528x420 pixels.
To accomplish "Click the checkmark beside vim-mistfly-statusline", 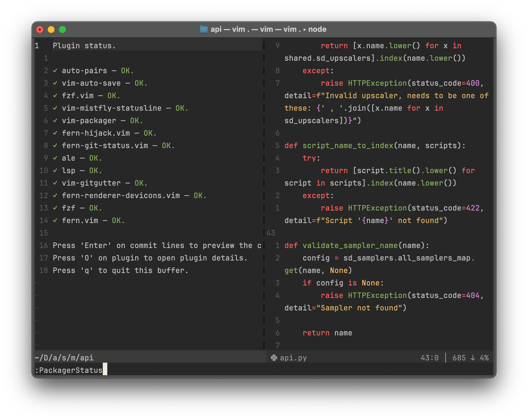I will [x=55, y=108].
